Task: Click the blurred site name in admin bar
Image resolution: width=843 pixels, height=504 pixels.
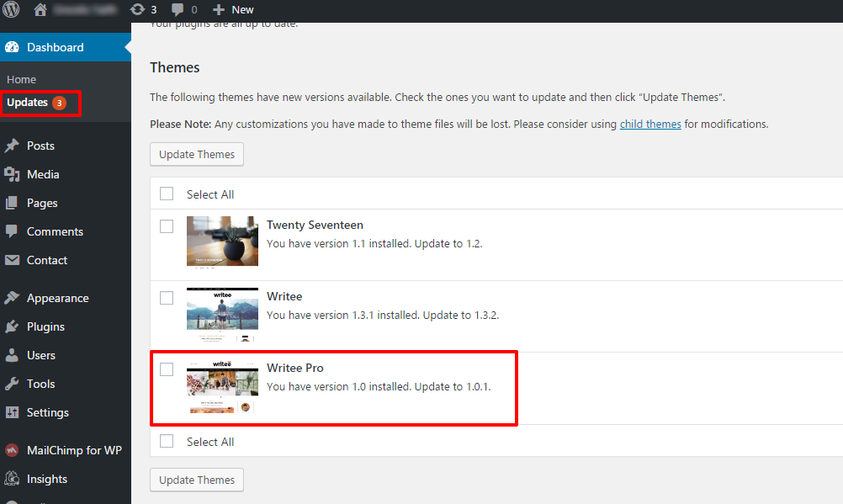Action: tap(86, 10)
